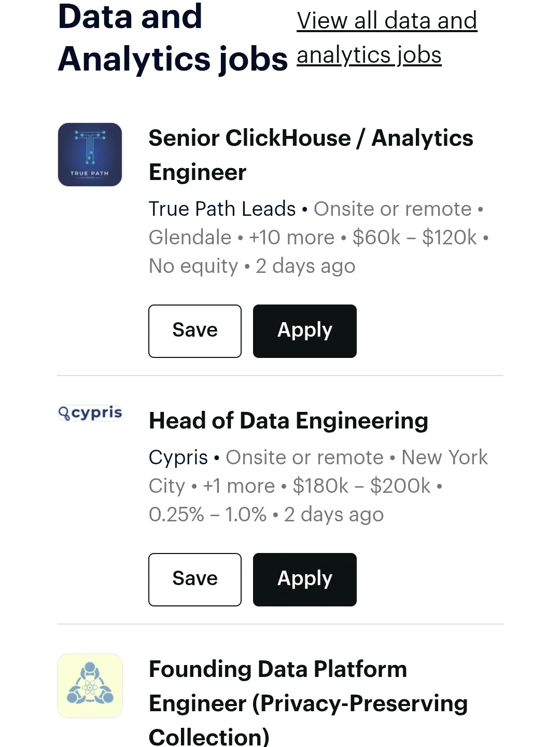
Task: Open the True Path Leads company logo
Action: pos(90,155)
